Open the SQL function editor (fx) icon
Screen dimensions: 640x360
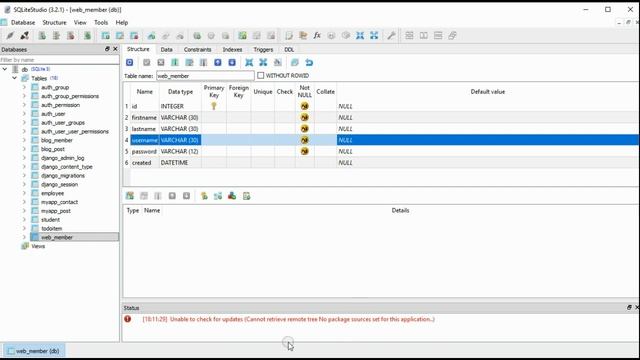point(317,36)
